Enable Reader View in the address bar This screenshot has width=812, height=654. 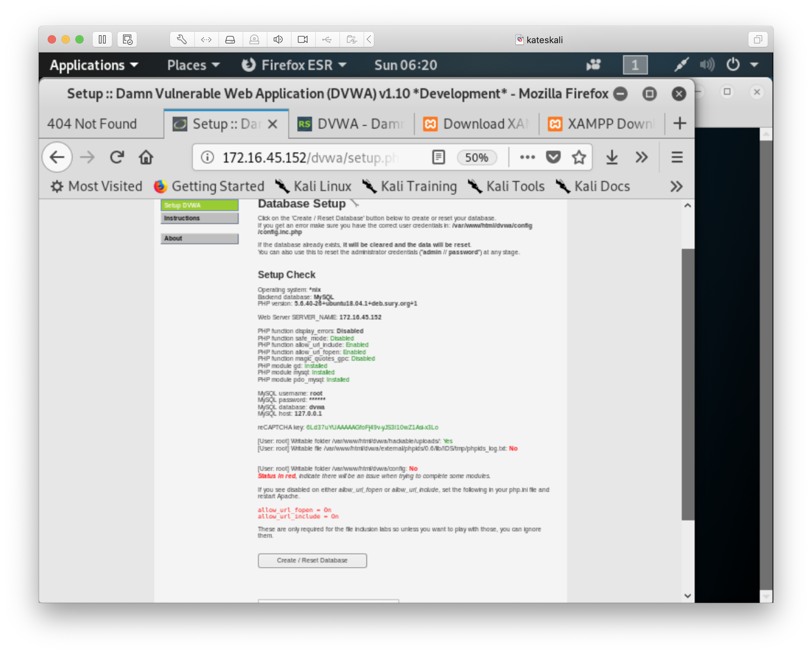pyautogui.click(x=438, y=157)
